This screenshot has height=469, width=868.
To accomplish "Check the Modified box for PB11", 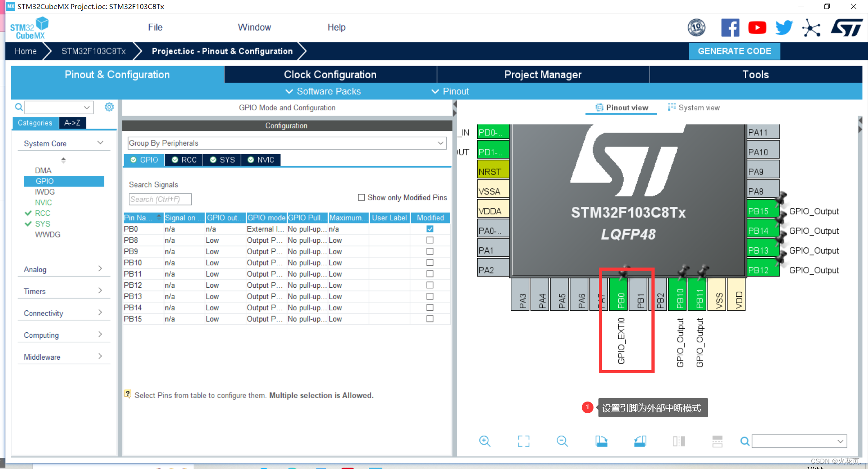I will tap(430, 274).
